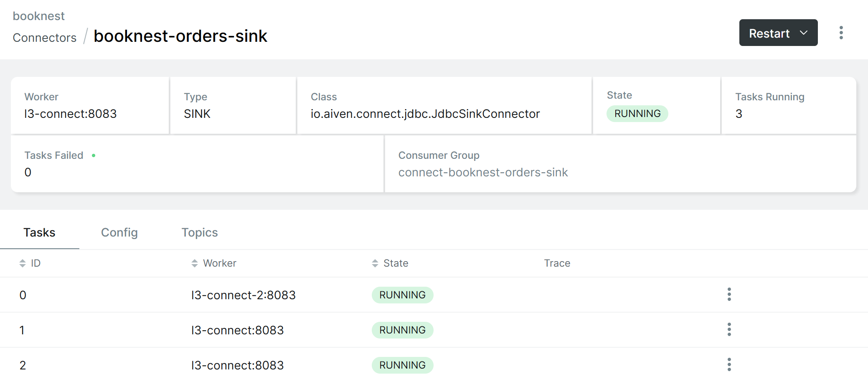868x387 pixels.
Task: Open the actions menu for task 1
Action: tap(729, 330)
